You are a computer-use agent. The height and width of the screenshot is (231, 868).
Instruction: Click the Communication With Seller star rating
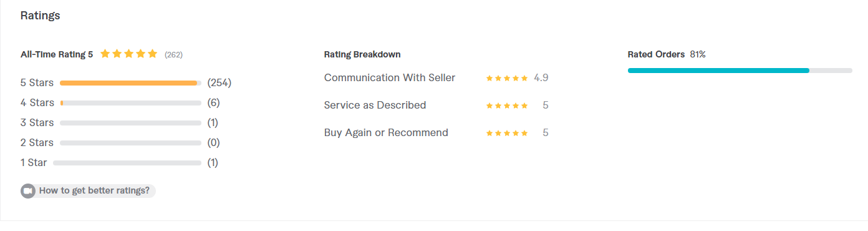click(507, 78)
